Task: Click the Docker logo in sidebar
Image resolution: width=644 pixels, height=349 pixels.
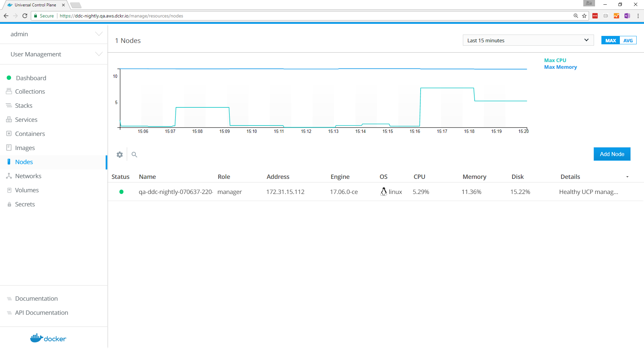Action: pyautogui.click(x=48, y=338)
